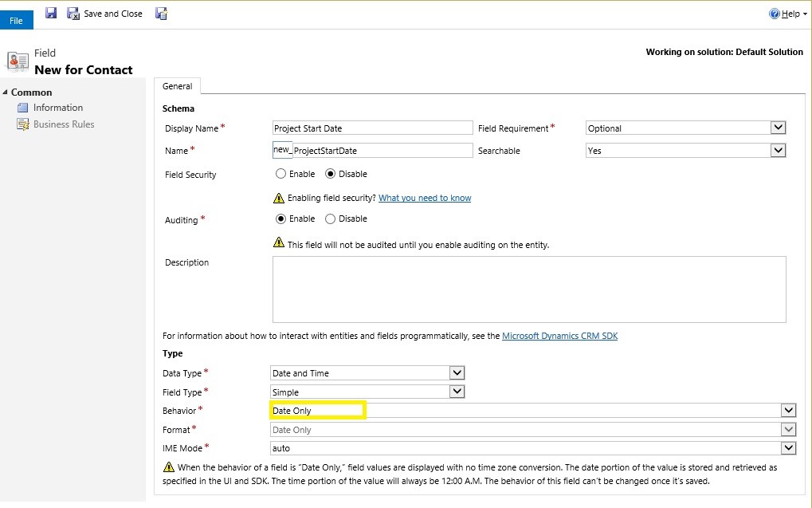The width and height of the screenshot is (812, 508).
Task: Open the Field Type dropdown
Action: [x=457, y=392]
